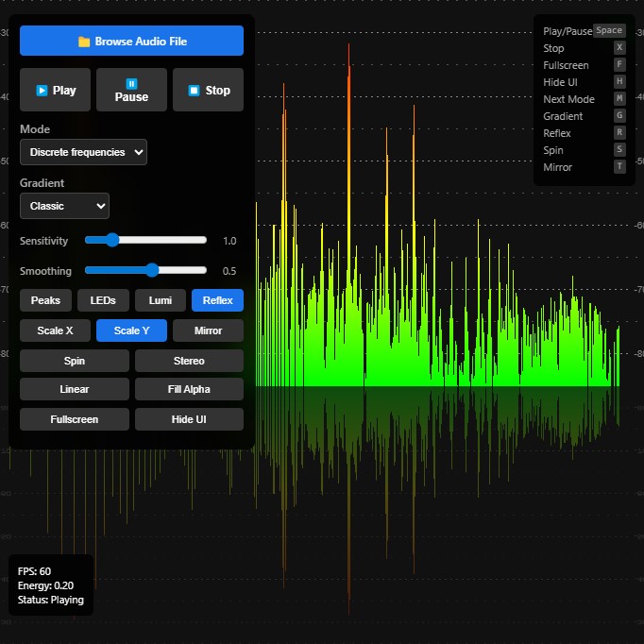
Task: Toggle the Lumi bars option
Action: (x=161, y=300)
